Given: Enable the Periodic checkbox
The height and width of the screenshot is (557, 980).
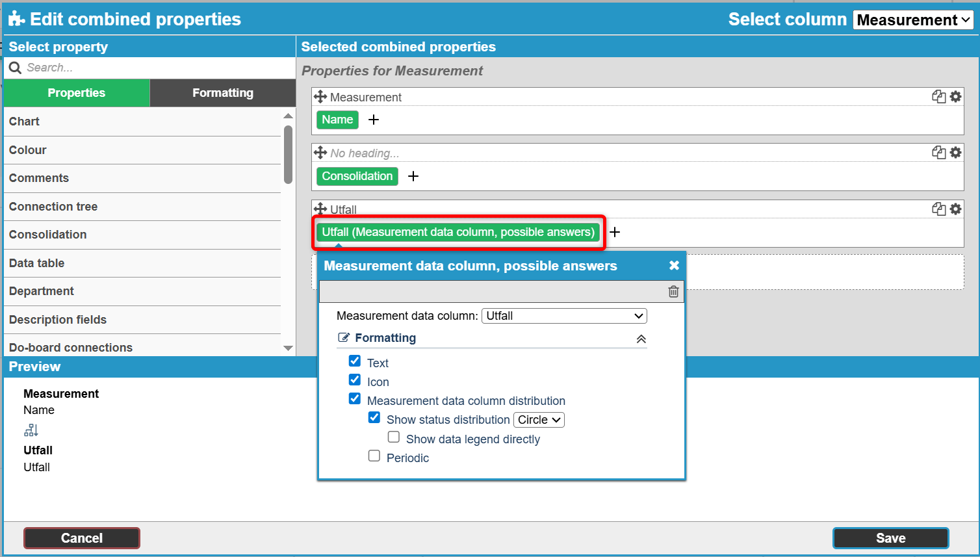Looking at the screenshot, I should 374,456.
